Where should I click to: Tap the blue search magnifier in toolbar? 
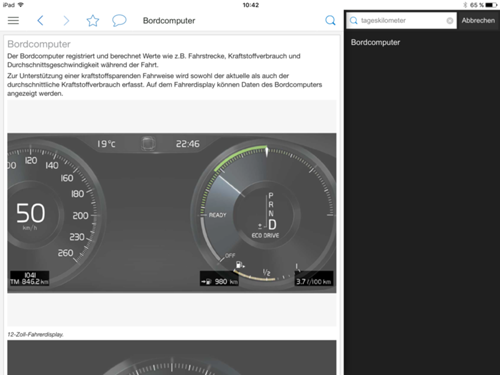[330, 20]
